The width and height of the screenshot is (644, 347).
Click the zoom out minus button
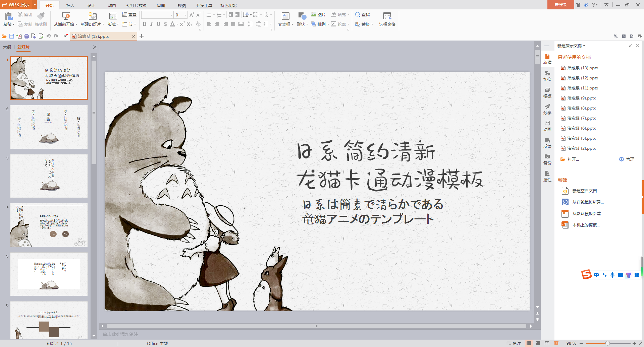coord(581,343)
